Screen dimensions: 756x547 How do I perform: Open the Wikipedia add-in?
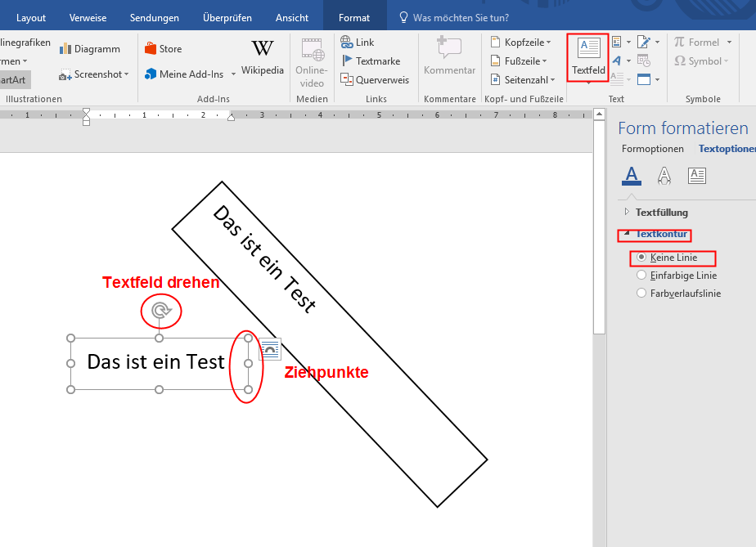[262, 59]
